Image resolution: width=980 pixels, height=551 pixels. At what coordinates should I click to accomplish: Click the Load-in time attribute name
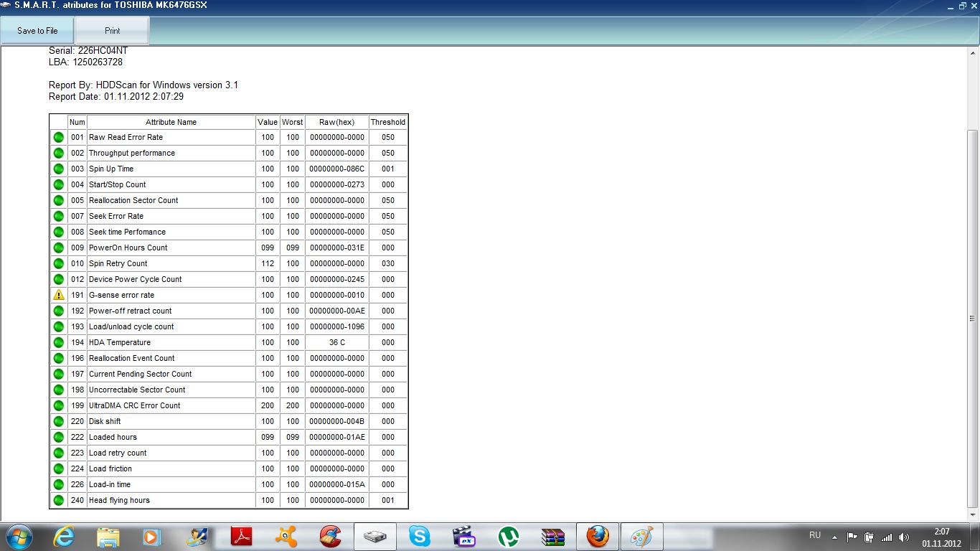110,484
